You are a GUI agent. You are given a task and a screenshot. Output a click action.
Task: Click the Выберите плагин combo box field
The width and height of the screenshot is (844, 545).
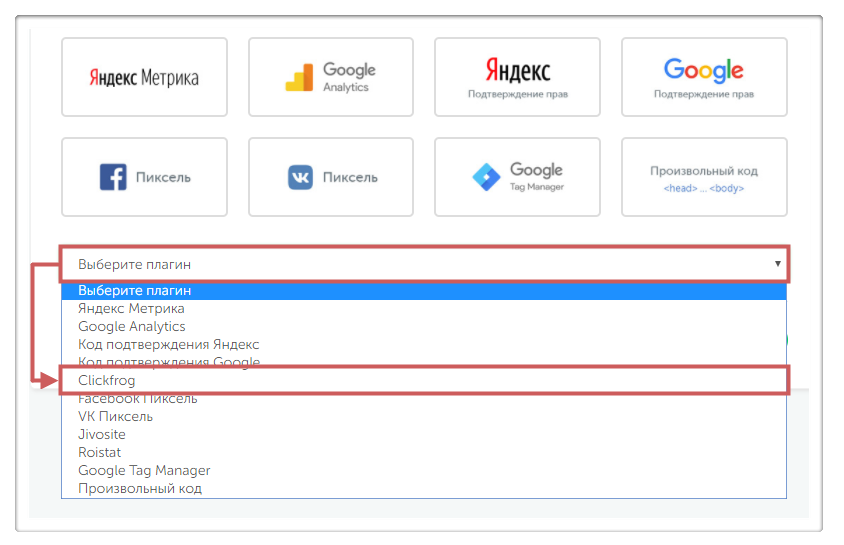coord(400,265)
